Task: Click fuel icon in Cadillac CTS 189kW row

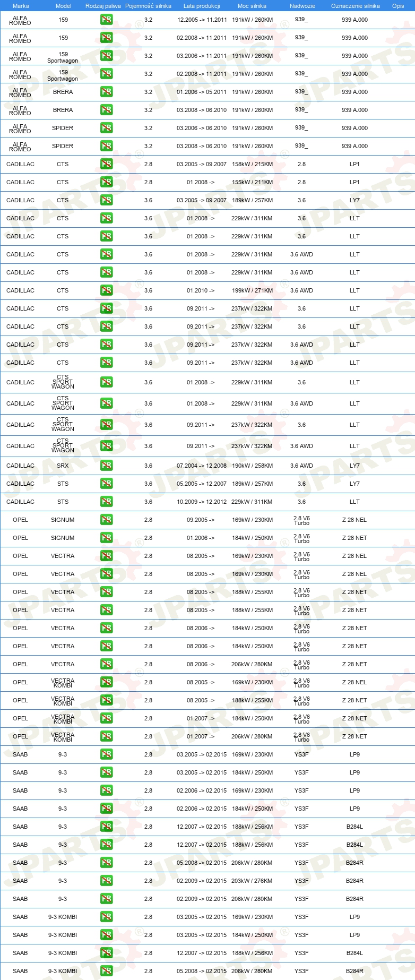Action: (x=106, y=200)
